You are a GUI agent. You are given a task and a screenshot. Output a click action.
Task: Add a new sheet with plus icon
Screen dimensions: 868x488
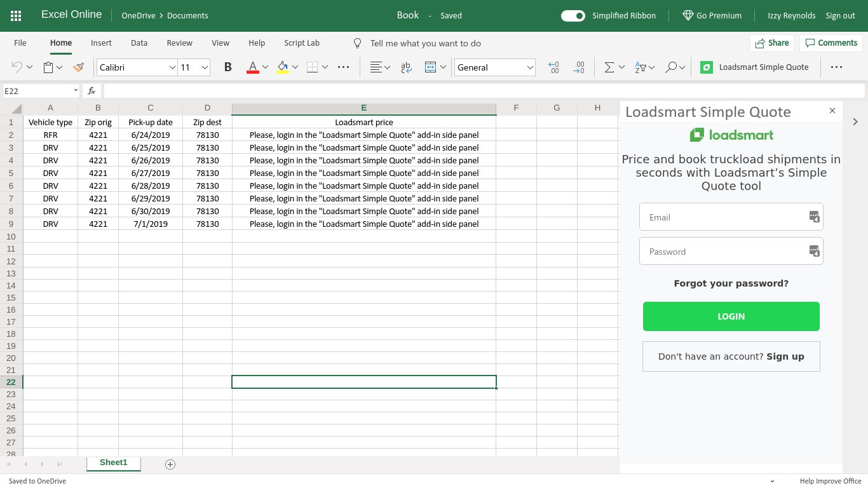pyautogui.click(x=170, y=464)
